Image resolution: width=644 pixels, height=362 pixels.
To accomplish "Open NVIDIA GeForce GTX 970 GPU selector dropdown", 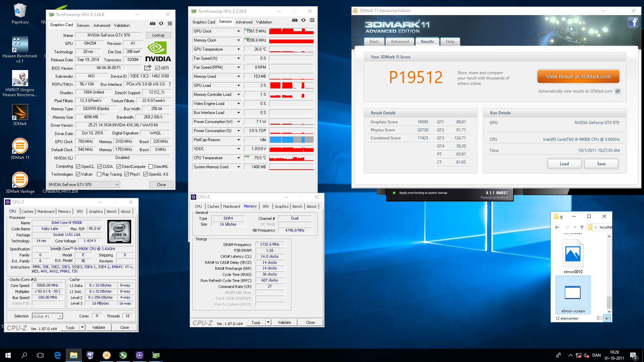I will (x=84, y=184).
